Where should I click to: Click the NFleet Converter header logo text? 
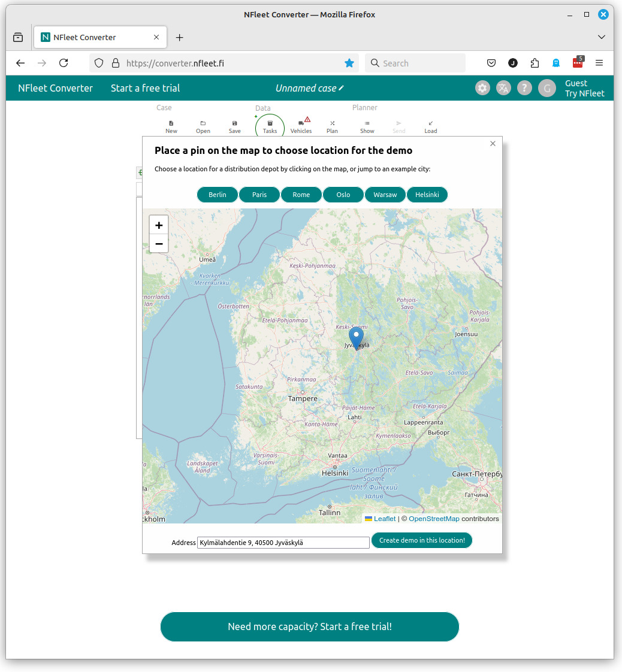click(x=55, y=88)
